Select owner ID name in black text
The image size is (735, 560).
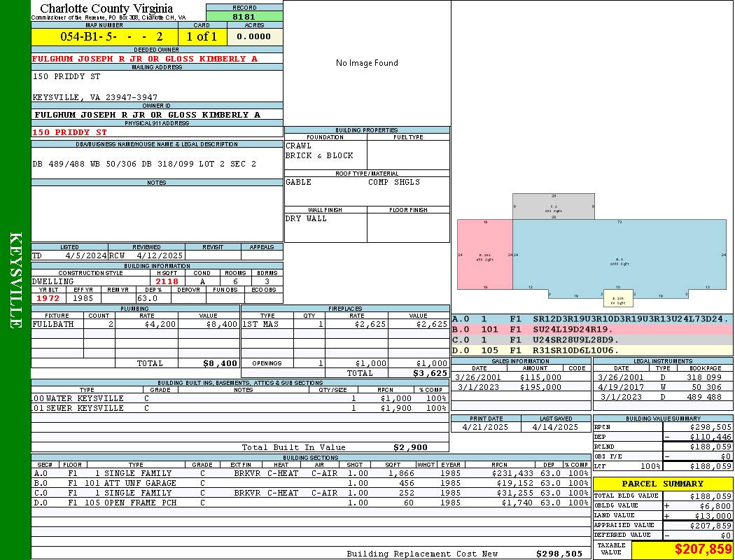click(x=147, y=115)
